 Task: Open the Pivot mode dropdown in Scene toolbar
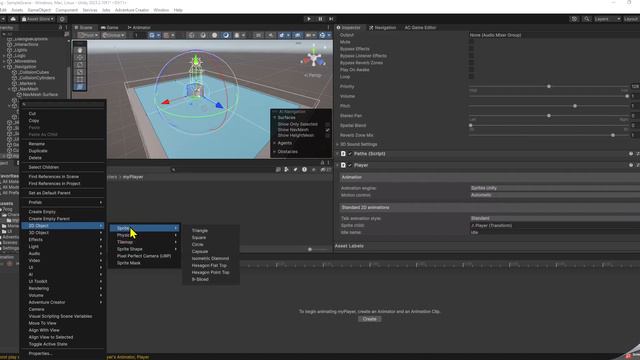click(x=88, y=36)
